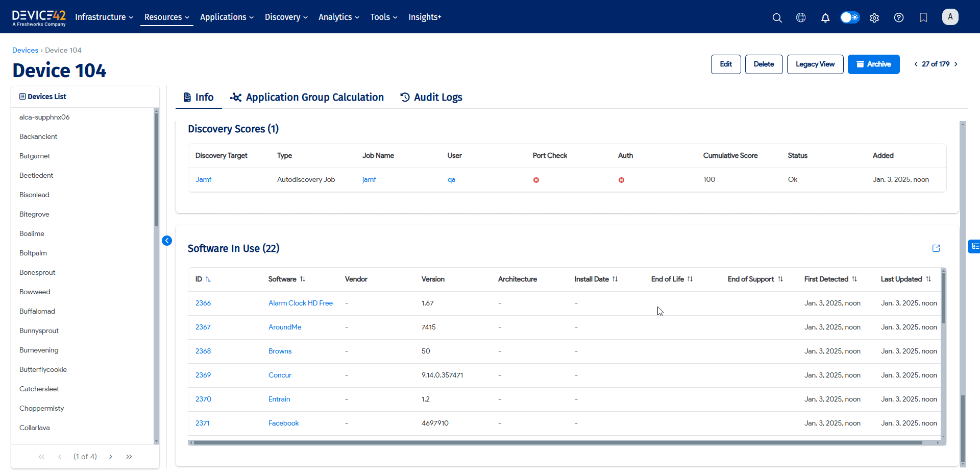Go to next device list page
This screenshot has width=980, height=471.
[111, 457]
